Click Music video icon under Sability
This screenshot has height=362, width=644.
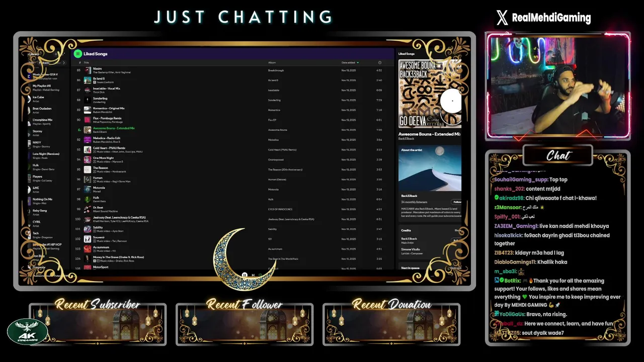(x=95, y=231)
